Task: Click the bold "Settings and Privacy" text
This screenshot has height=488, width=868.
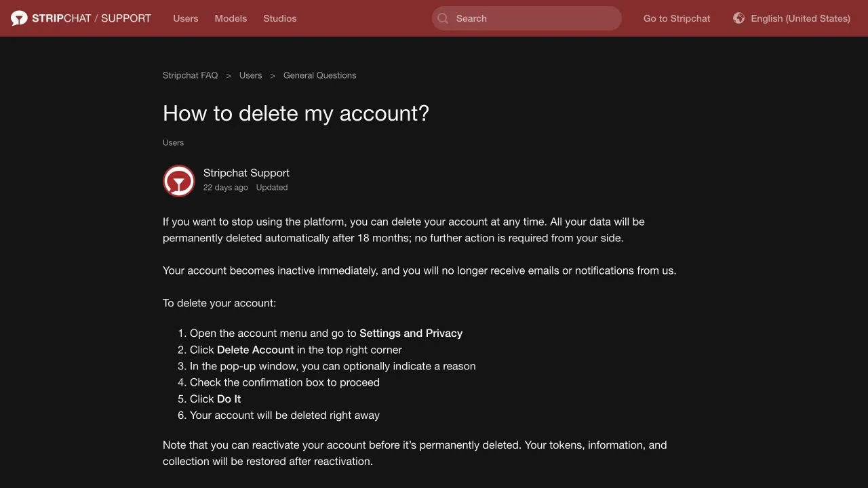Action: pos(411,333)
